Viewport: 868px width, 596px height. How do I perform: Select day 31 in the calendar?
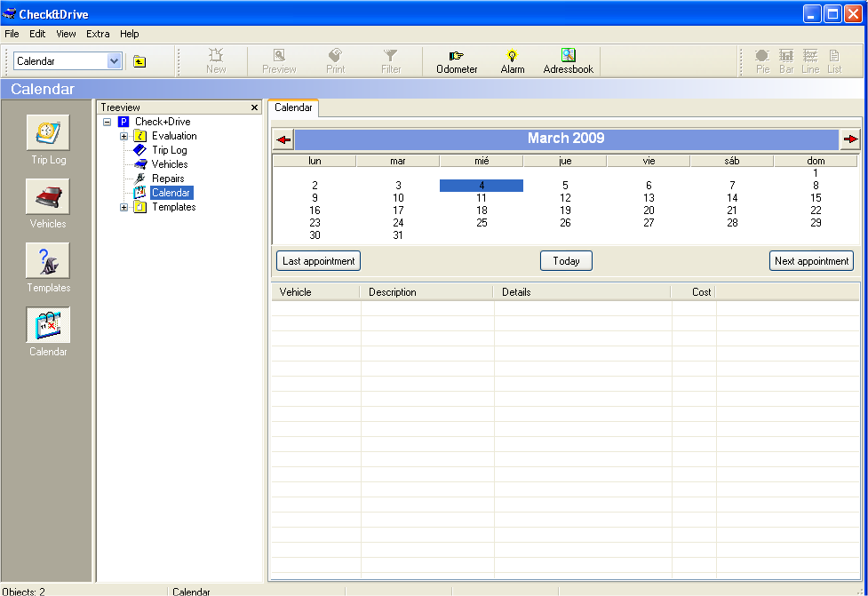pos(398,235)
